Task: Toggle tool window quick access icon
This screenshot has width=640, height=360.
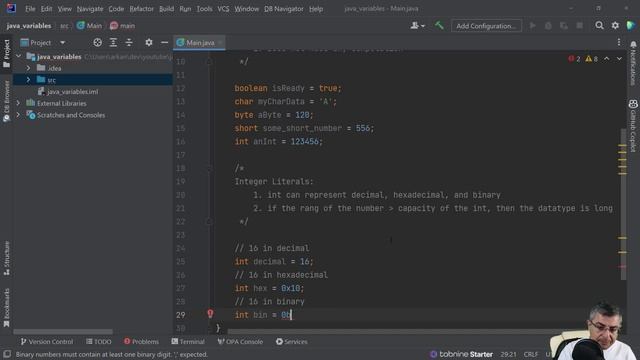Action: (x=7, y=354)
